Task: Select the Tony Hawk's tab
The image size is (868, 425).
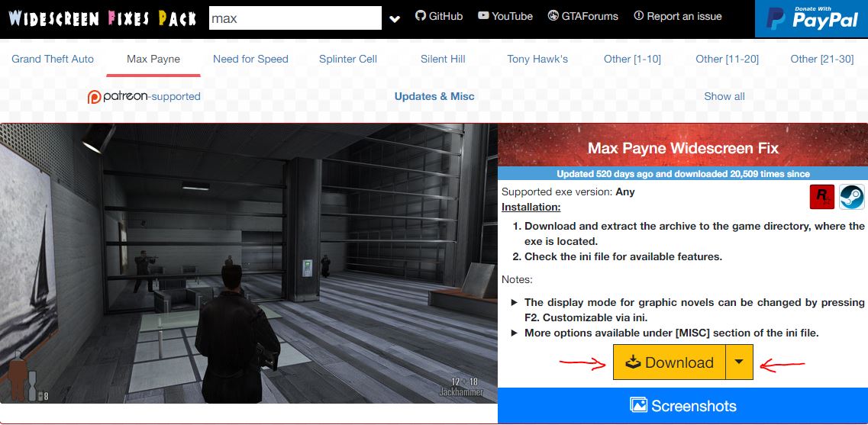Action: [537, 59]
